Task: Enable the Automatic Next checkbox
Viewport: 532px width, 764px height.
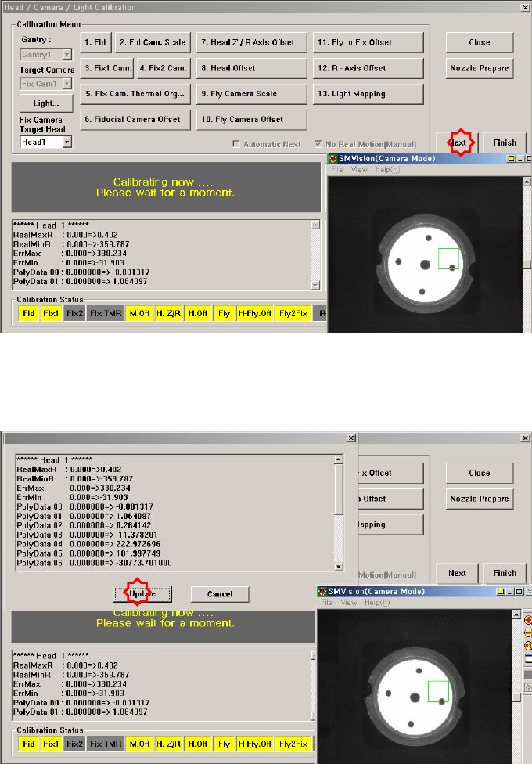Action: (x=236, y=144)
